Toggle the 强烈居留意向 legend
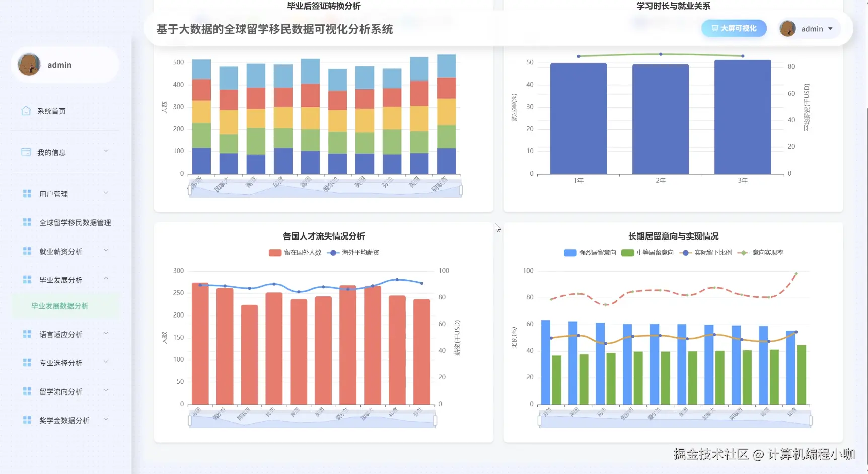 (589, 252)
